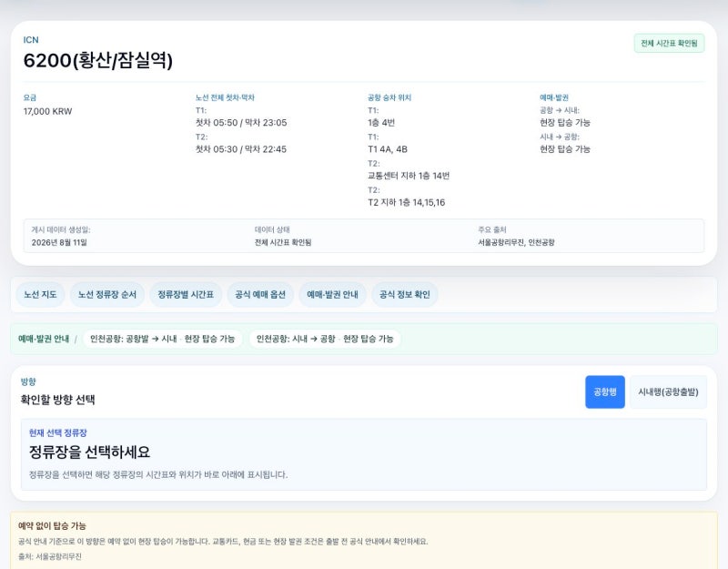
Task: Click the 예매·발권 안내 green banner label
Action: pos(44,339)
